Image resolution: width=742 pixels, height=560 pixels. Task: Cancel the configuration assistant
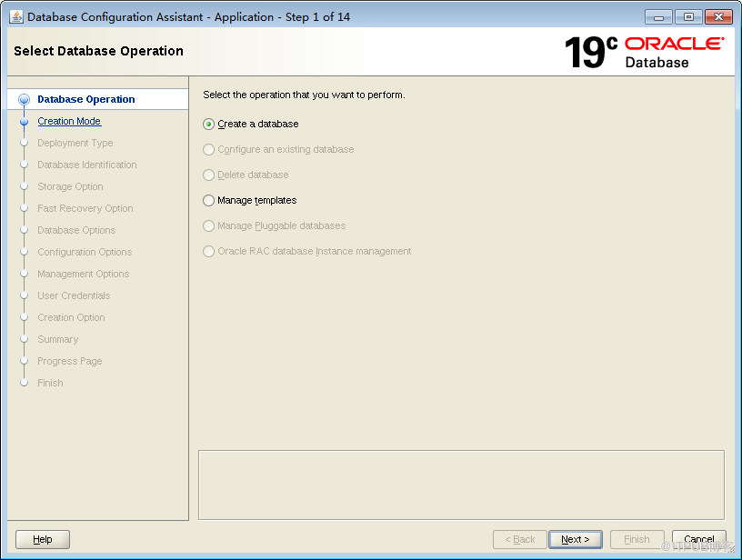699,539
